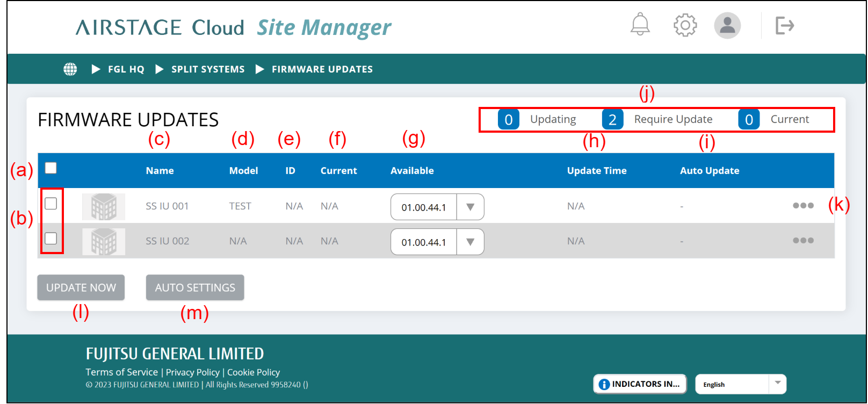Open three-dot menu for SS IU 002
The height and width of the screenshot is (404, 868).
click(x=803, y=241)
